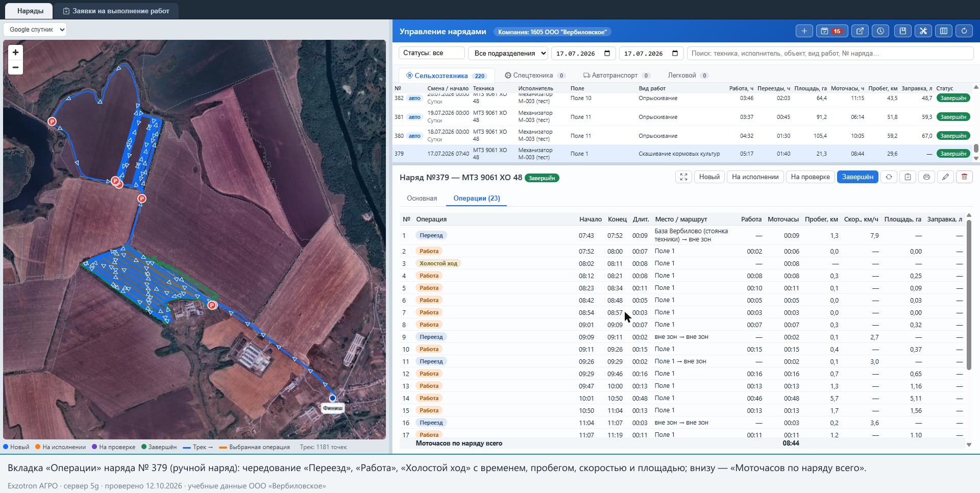Screen dimensions: 980x493
Task: Open the Все подразделения dropdown
Action: coord(508,53)
